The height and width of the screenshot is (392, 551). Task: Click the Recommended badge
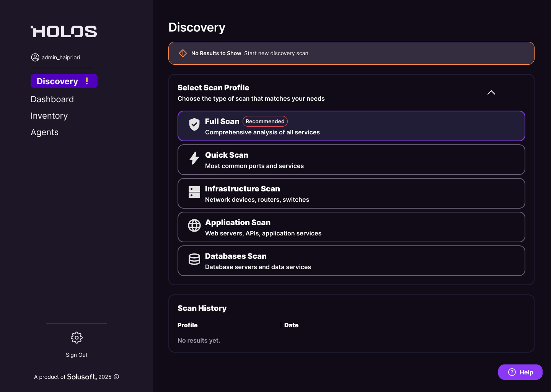click(265, 121)
